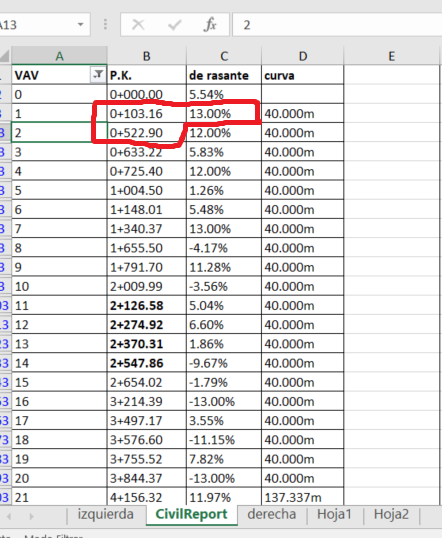
Task: Open the Insert Function fx dialog
Action: [210, 25]
